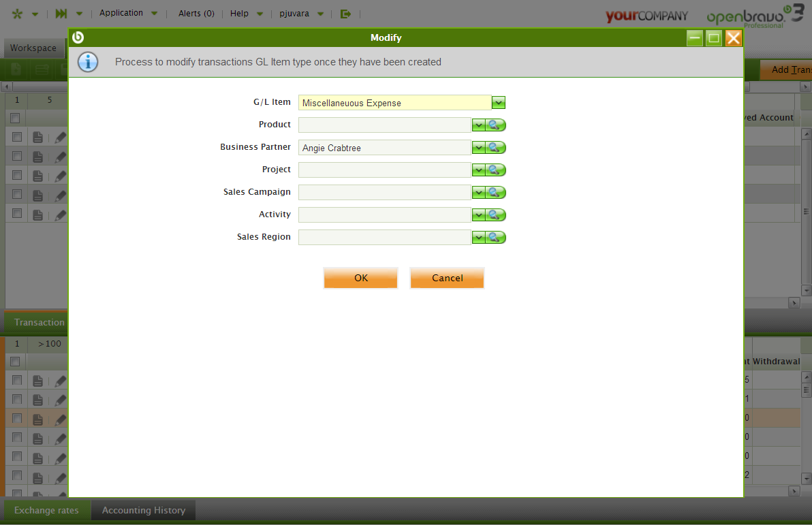Click the >100 record count cell
This screenshot has height=525, width=812.
point(50,343)
